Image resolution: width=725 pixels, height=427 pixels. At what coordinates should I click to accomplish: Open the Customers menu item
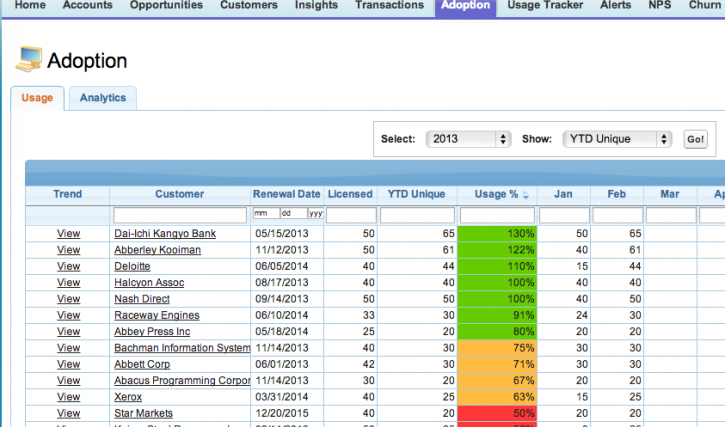(249, 5)
